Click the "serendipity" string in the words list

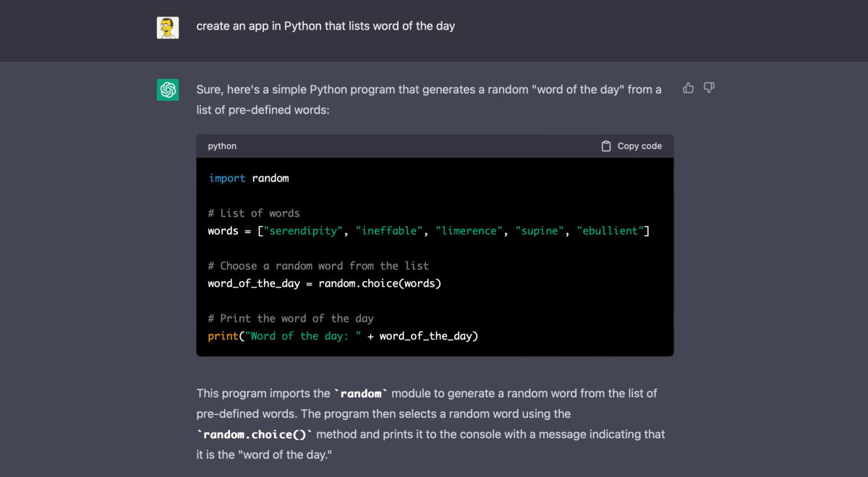(x=304, y=231)
